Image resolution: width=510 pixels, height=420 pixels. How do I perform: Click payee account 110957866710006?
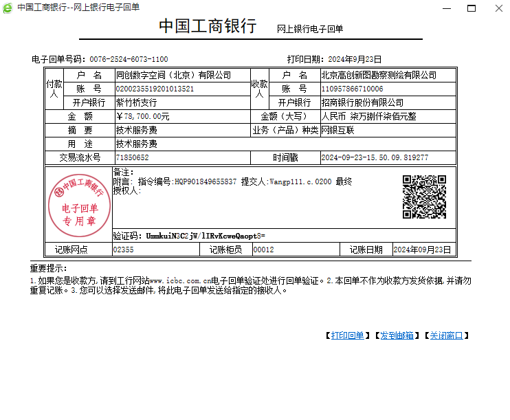[352, 89]
